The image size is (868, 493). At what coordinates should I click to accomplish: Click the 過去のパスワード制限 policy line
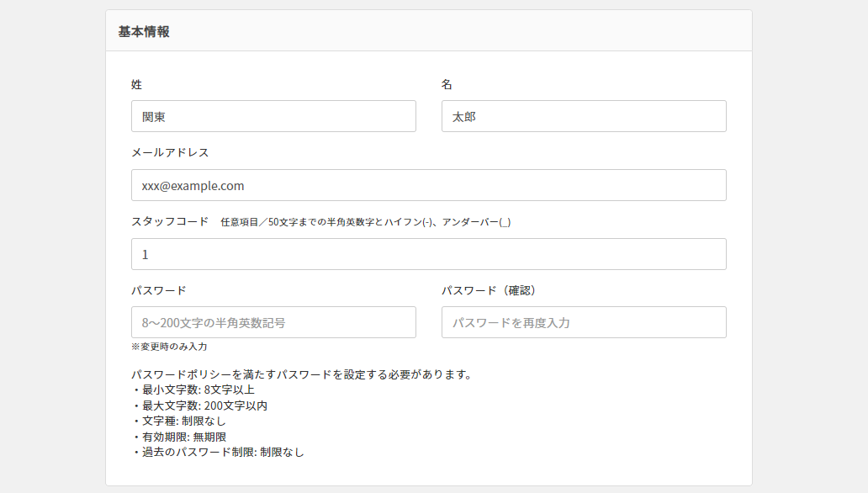(218, 452)
